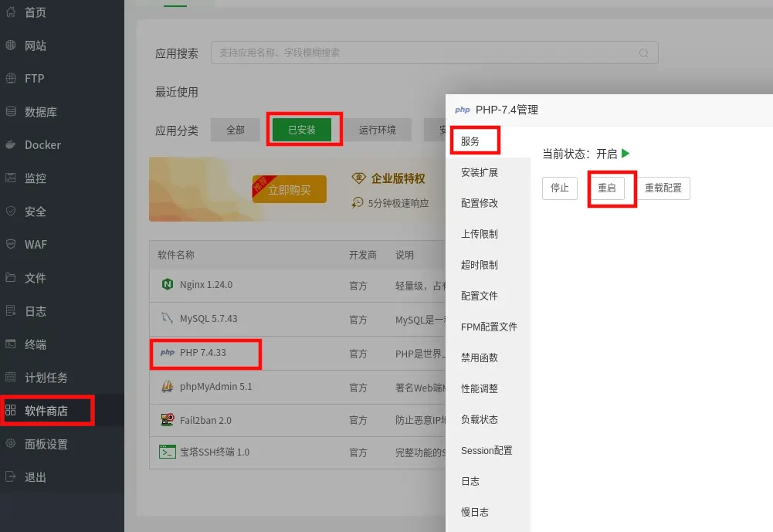Image resolution: width=773 pixels, height=532 pixels.
Task: Click the terminal icon beside 终端
Action: tap(10, 344)
